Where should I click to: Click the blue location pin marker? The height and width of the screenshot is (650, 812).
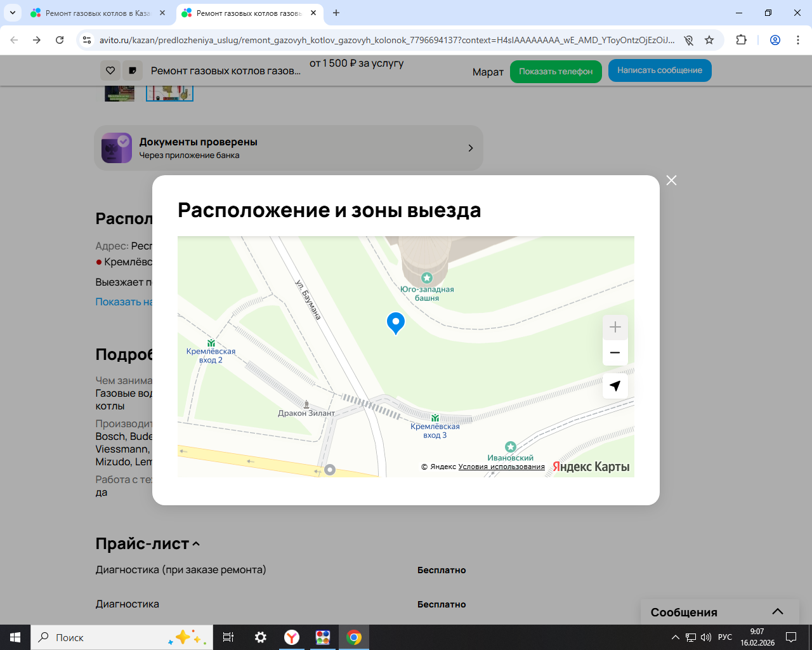tap(395, 322)
